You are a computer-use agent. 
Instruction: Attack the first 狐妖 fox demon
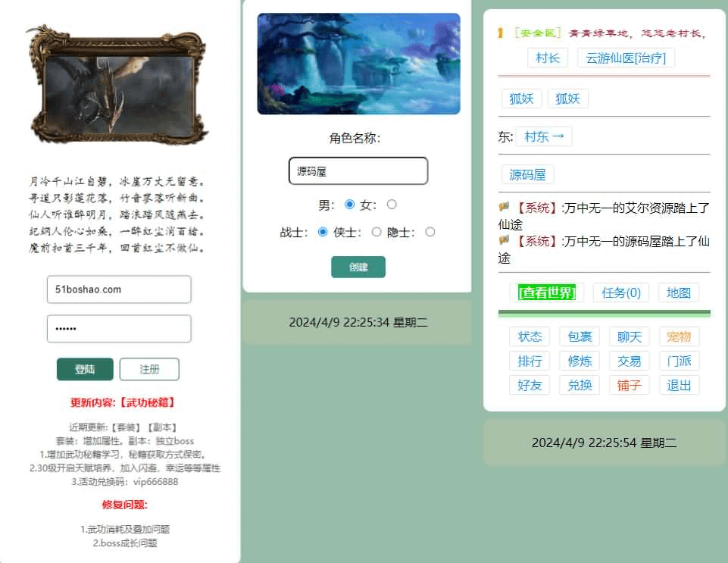(x=520, y=98)
